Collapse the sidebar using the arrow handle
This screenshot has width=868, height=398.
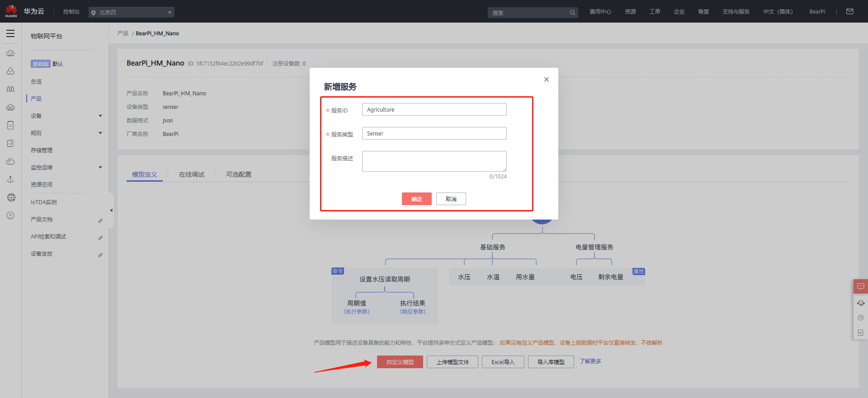[111, 211]
